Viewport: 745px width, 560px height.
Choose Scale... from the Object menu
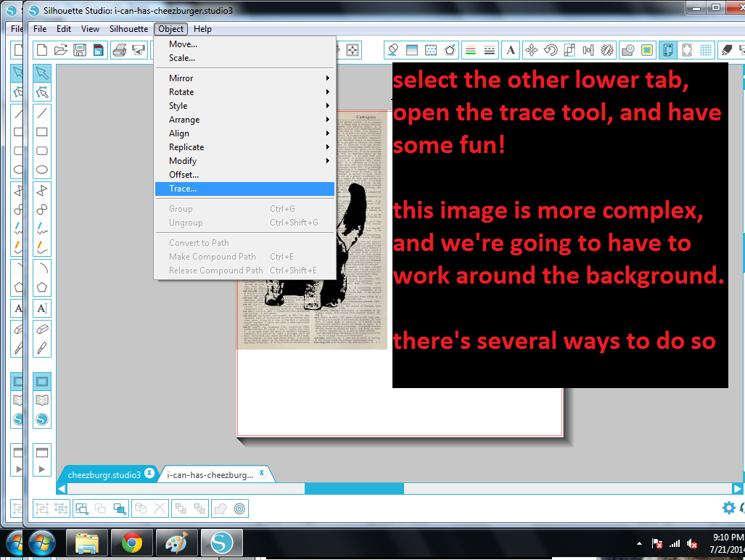244,57
